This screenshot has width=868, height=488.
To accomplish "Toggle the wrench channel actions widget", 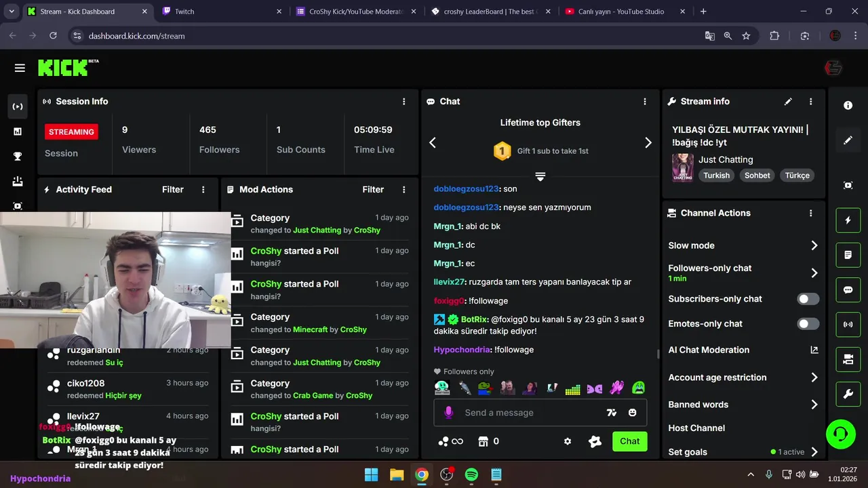I will (x=848, y=394).
